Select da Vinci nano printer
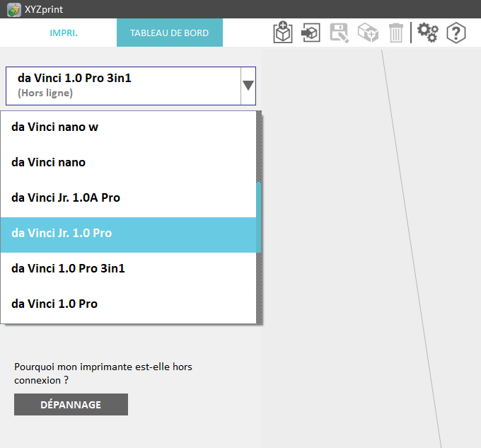Screen dimensions: 481x448 127,163
